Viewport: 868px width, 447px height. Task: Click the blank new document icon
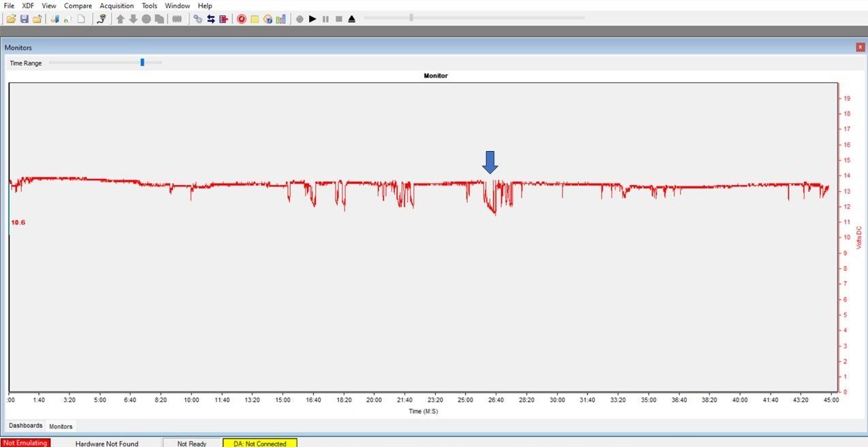[x=80, y=19]
